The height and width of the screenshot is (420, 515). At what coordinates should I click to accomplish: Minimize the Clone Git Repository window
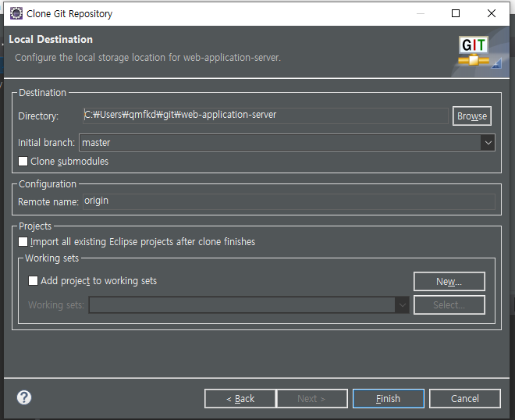click(x=420, y=13)
